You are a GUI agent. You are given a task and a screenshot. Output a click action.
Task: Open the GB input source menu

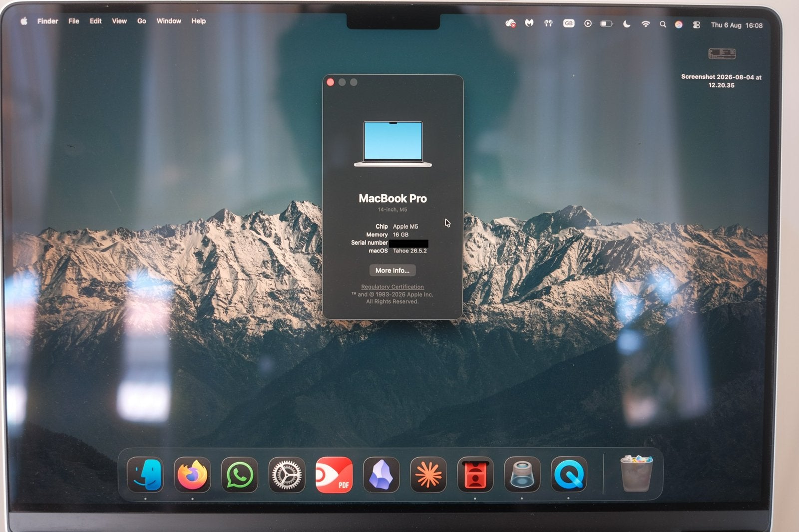point(568,23)
